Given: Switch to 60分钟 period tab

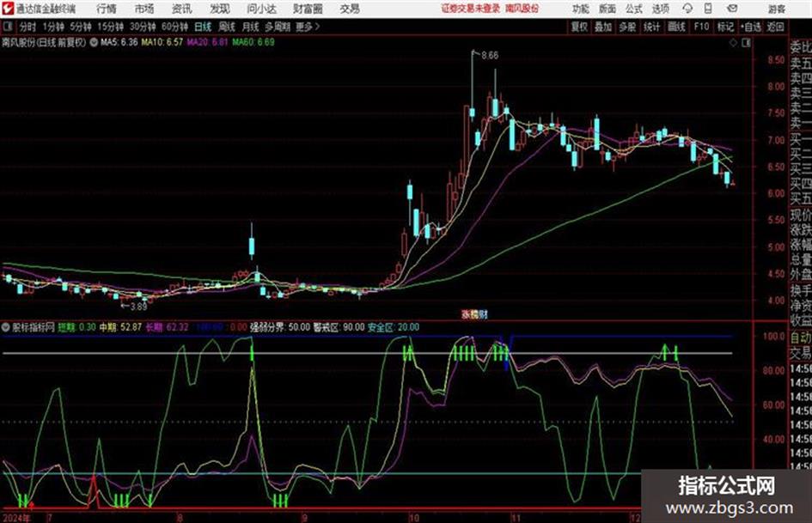Looking at the screenshot, I should pyautogui.click(x=174, y=27).
